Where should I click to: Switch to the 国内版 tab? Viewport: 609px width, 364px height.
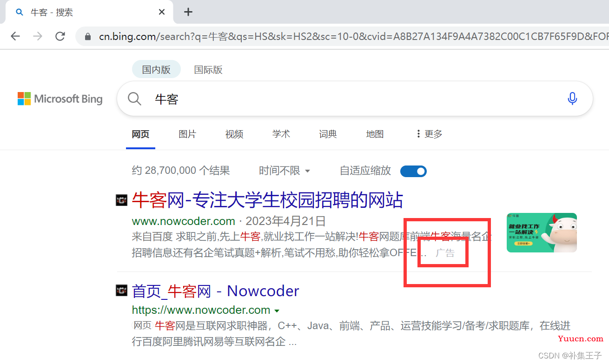tap(156, 70)
